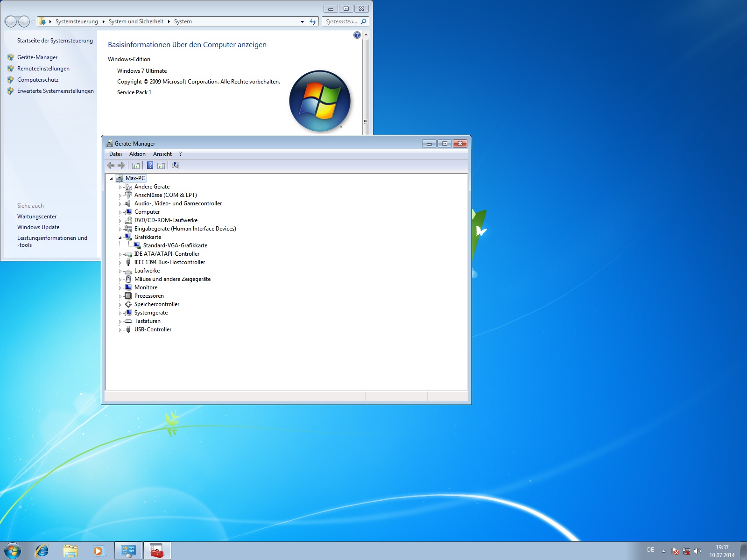747x560 pixels.
Task: Open the Ansicht menu
Action: click(162, 154)
